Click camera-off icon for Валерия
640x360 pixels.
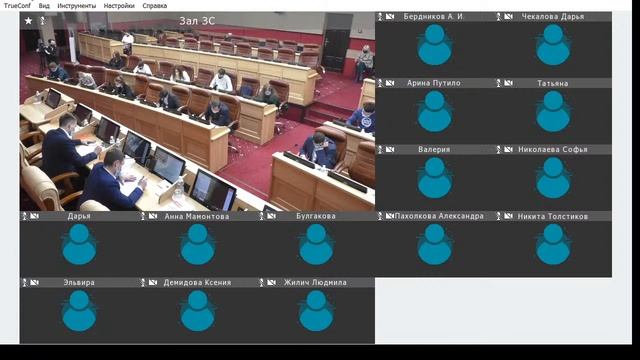(390, 150)
